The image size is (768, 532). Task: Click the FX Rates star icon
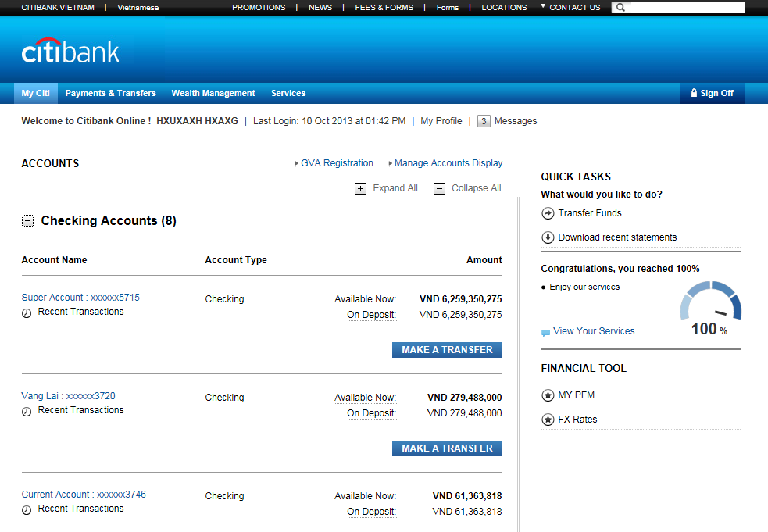(x=548, y=420)
